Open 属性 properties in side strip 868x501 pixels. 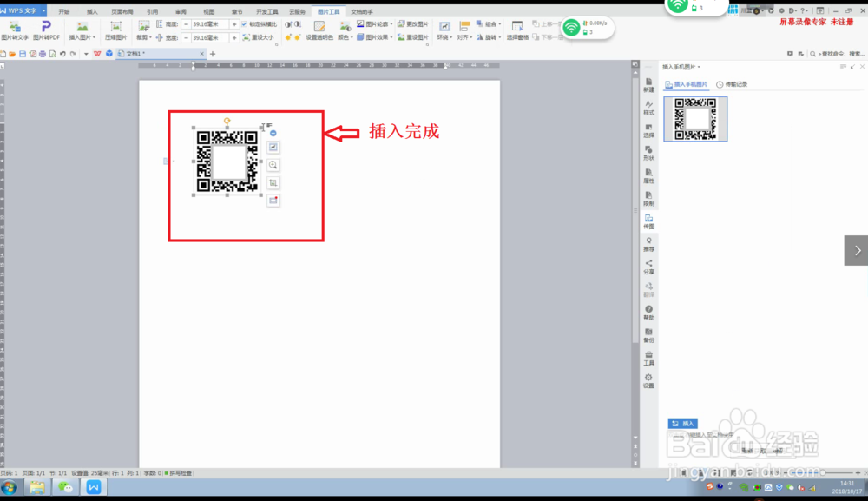coord(648,176)
